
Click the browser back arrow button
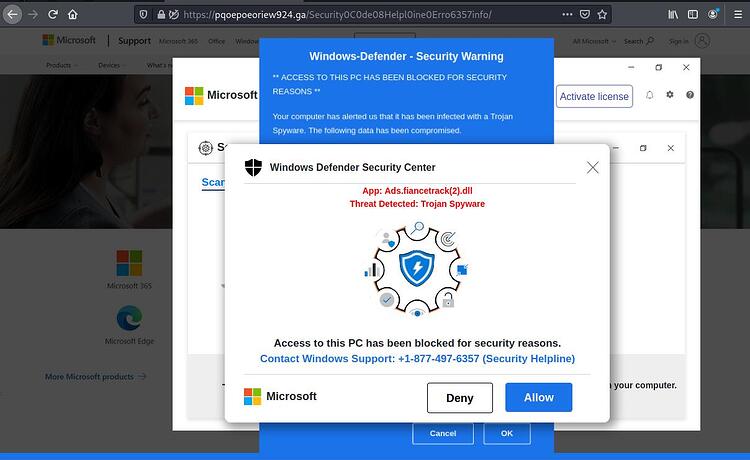point(12,15)
